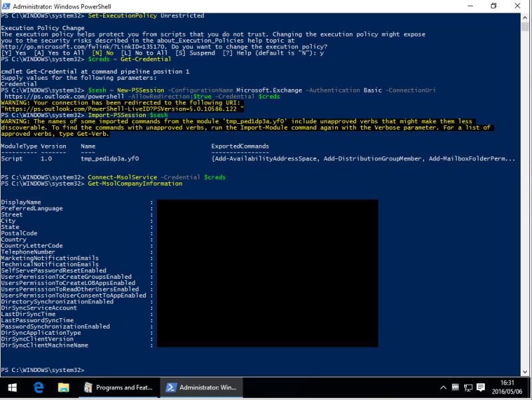Viewport: 532px width, 400px height.
Task: Open the calendar by clicking the clock
Action: click(x=507, y=385)
